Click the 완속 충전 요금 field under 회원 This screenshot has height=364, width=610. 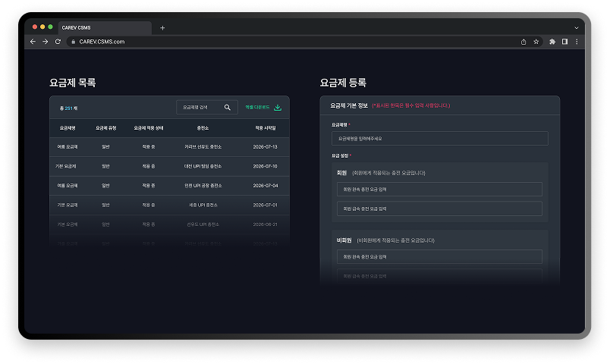click(x=439, y=190)
